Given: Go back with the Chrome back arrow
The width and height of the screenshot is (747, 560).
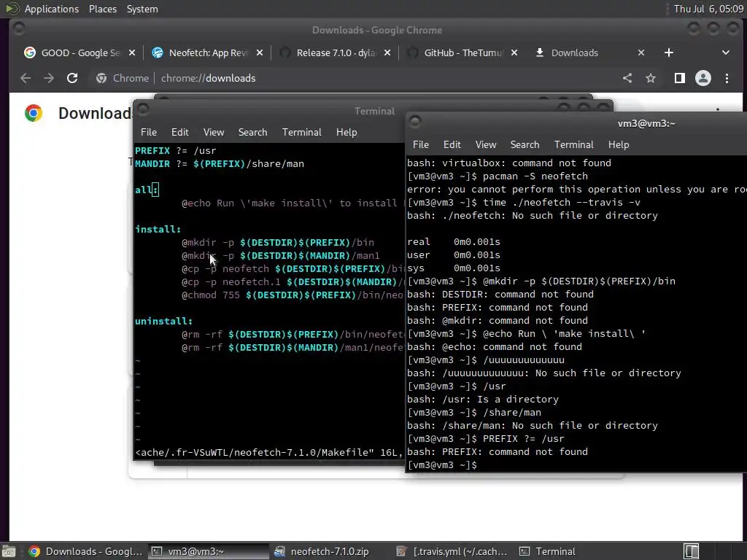Looking at the screenshot, I should click(26, 78).
